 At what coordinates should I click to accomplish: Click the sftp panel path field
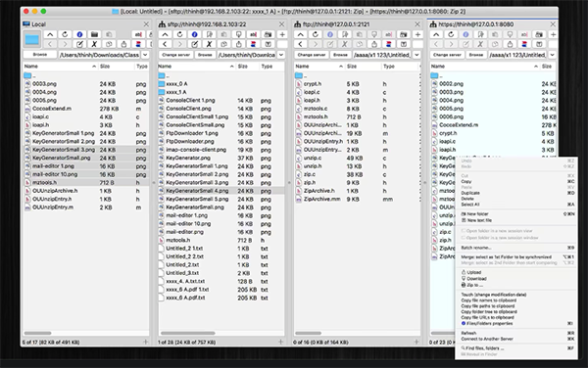tap(247, 55)
